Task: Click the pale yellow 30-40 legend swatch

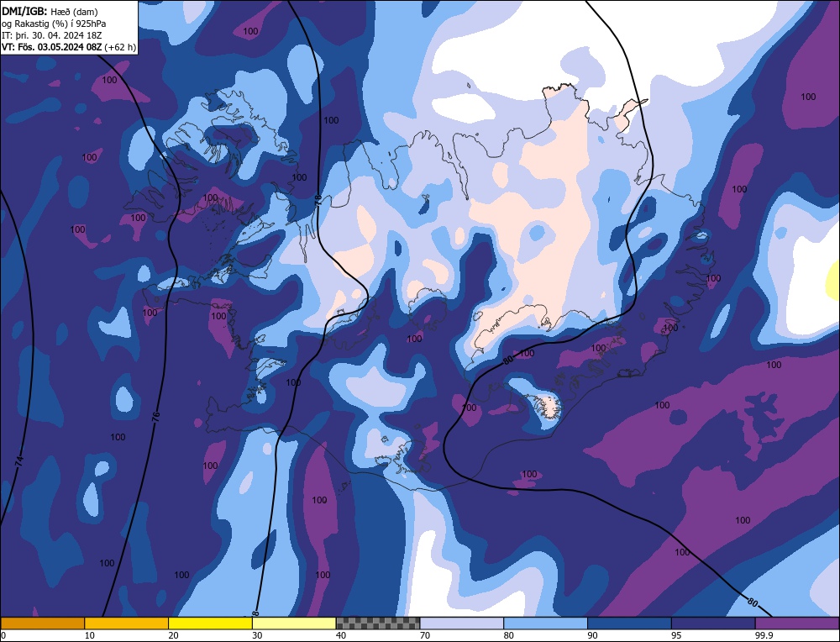Action: [294, 623]
